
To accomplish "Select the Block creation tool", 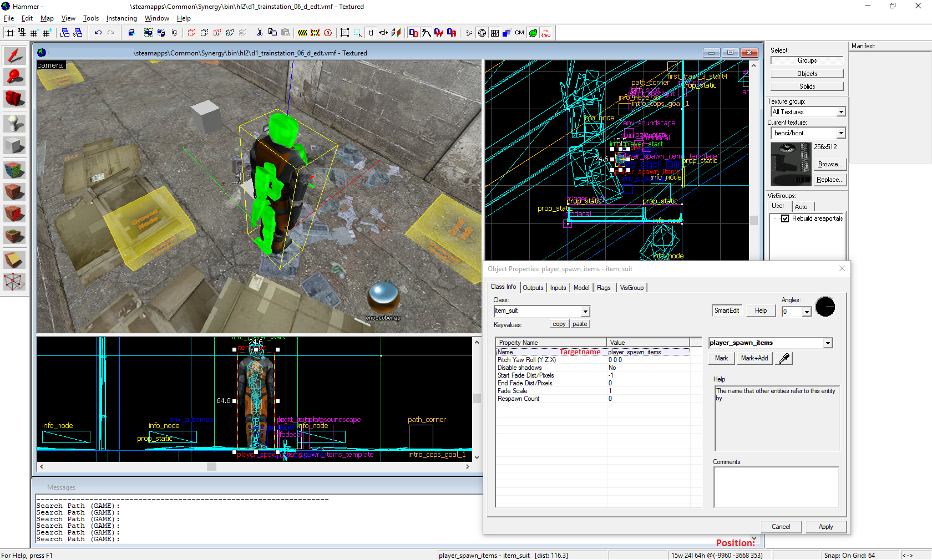I will point(14,146).
